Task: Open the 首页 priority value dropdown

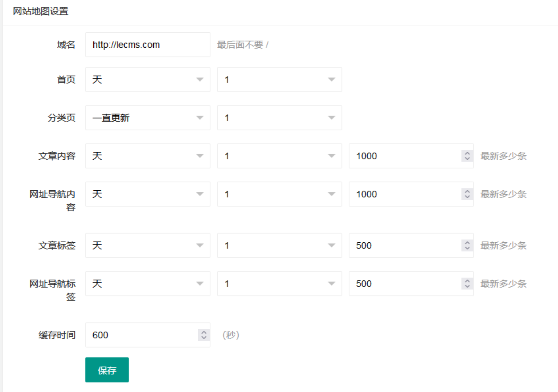Action: click(279, 80)
